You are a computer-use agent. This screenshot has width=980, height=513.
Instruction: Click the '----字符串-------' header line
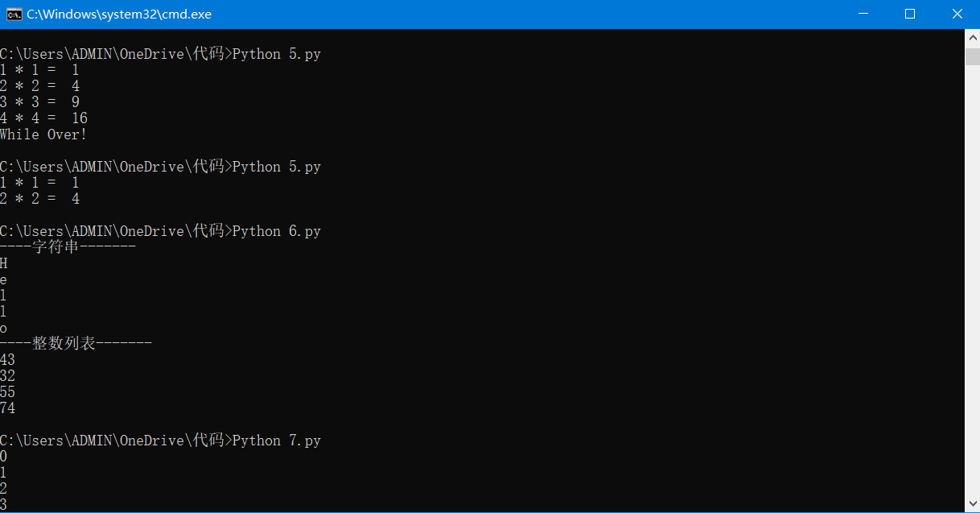point(68,247)
